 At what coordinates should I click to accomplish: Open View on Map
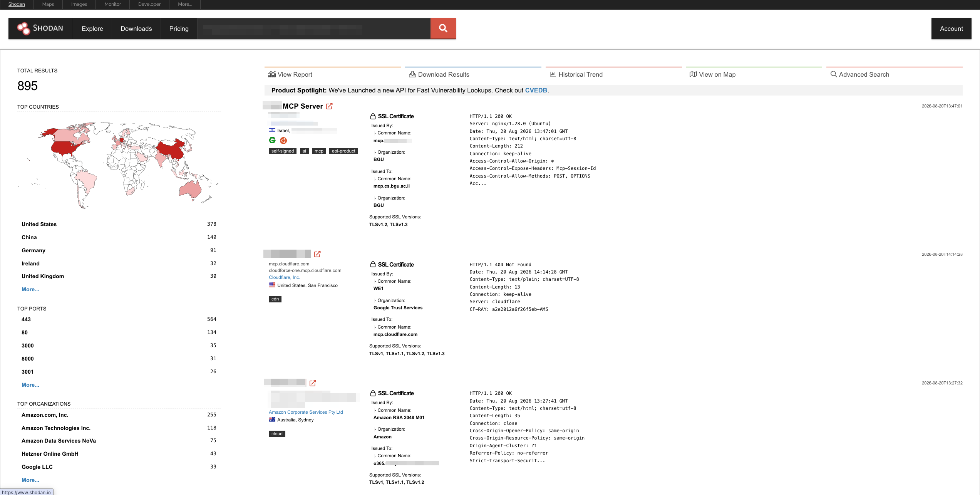click(713, 74)
